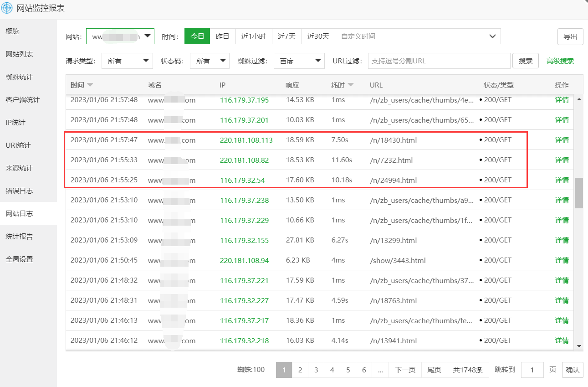Click the 导出 export button
The height and width of the screenshot is (387, 588).
click(570, 36)
